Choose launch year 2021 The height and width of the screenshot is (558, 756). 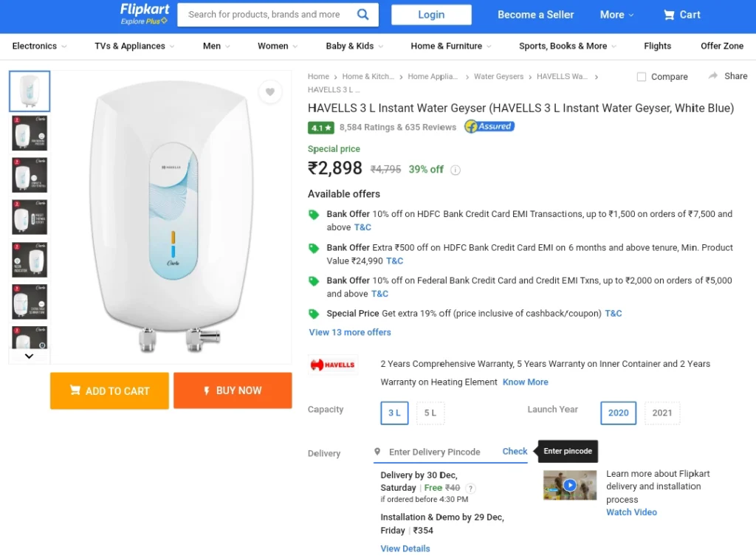click(662, 413)
